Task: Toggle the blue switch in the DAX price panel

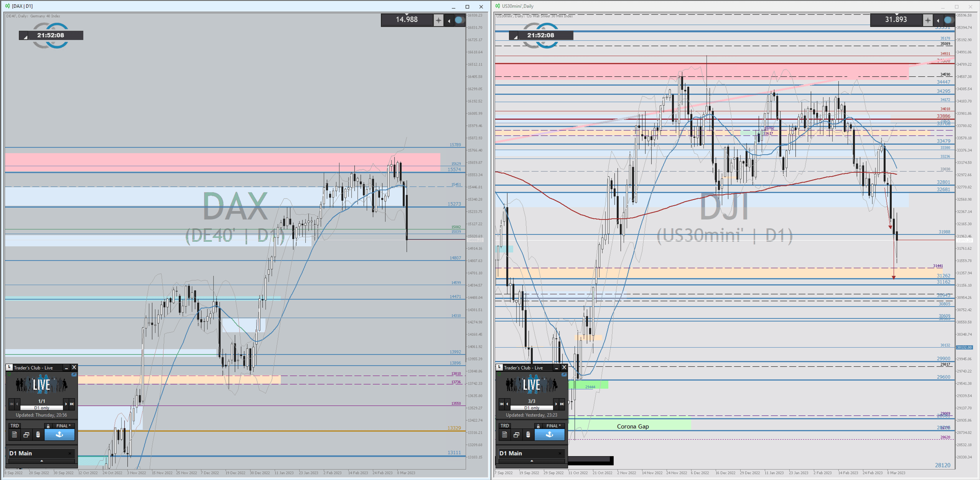Action: [459, 20]
